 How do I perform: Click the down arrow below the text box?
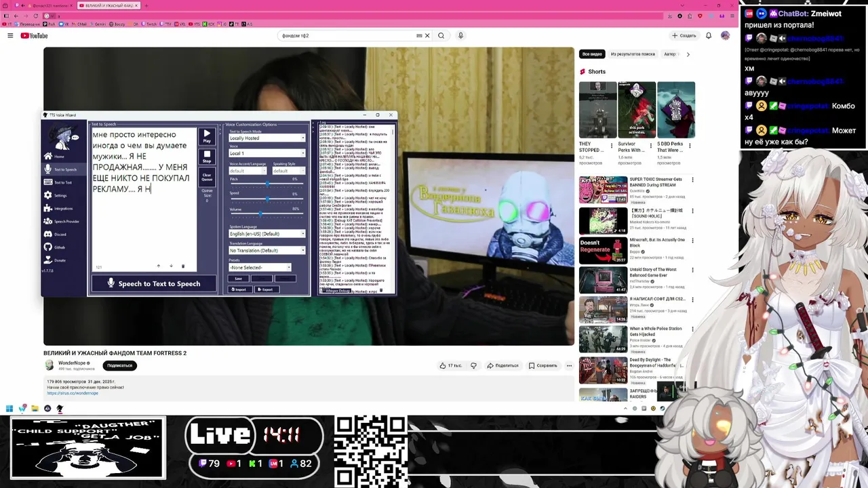pyautogui.click(x=171, y=266)
